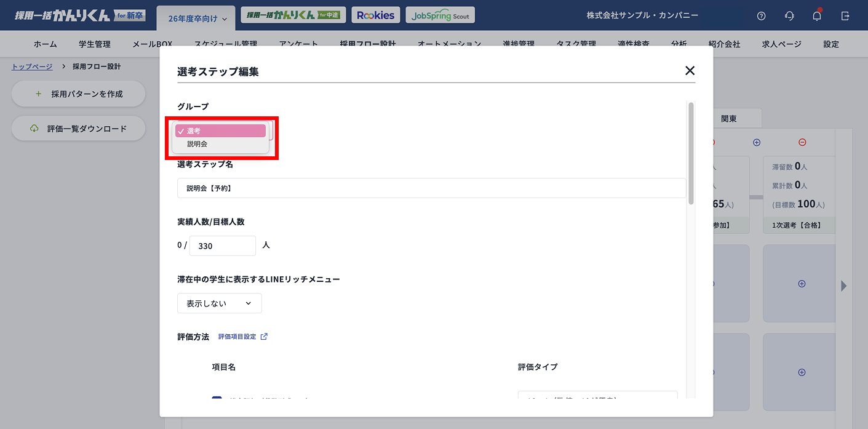This screenshot has height=429, width=868.
Task: Click the red minus icon to remove a step
Action: coord(802,142)
